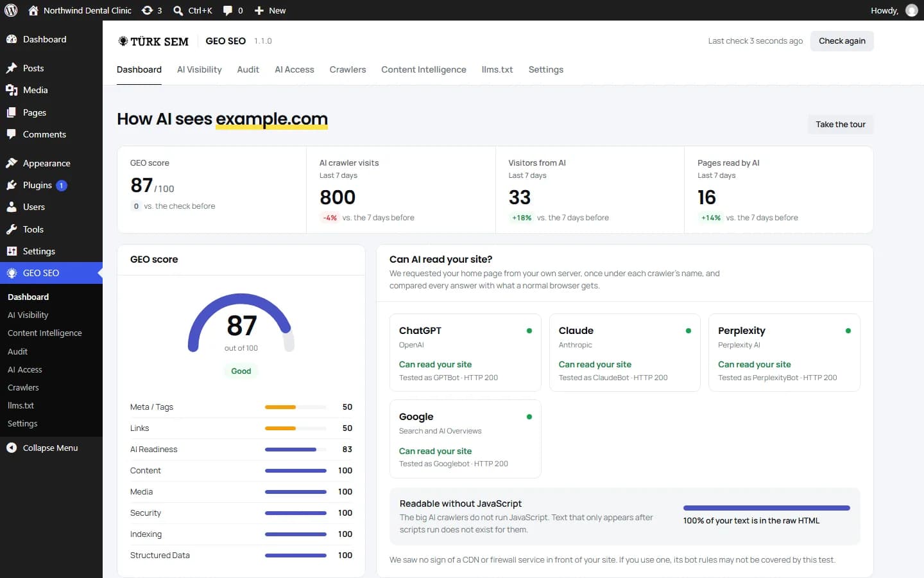Click the raw HTML 100% progress bar
Screen dimensions: 924x578
767,508
